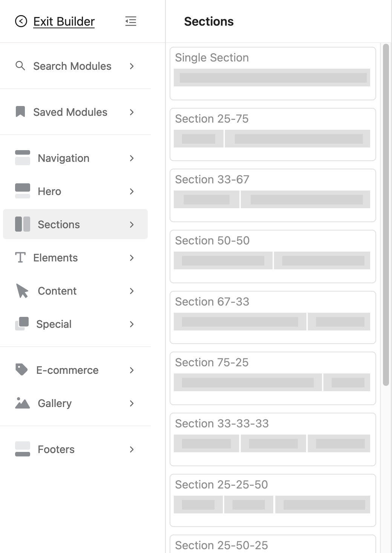Image resolution: width=392 pixels, height=553 pixels.
Task: Choose the Section 50-50 layout
Action: click(273, 257)
